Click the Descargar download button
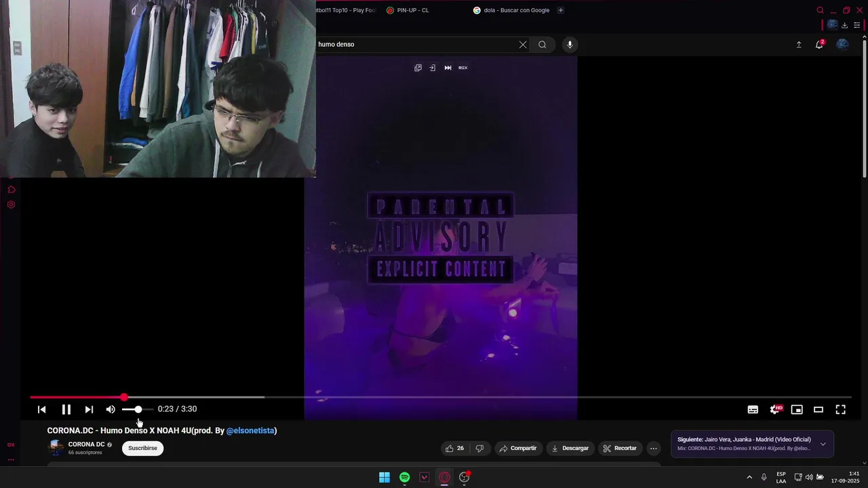 pos(570,448)
